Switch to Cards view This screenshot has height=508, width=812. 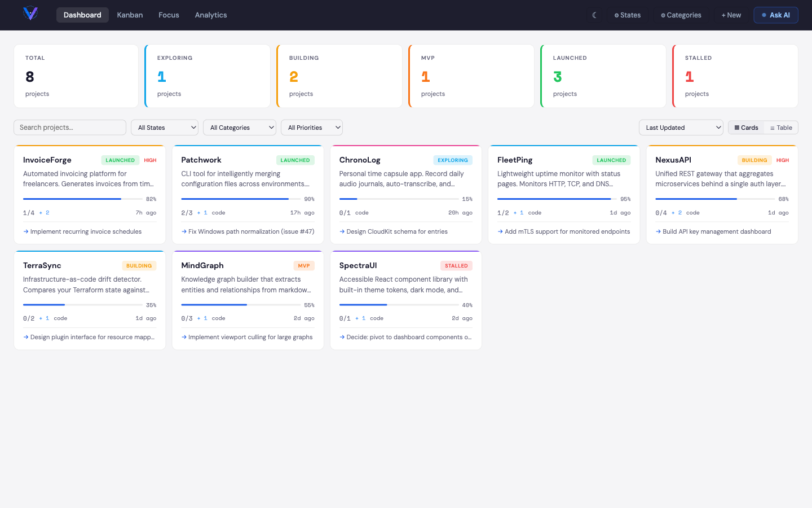(x=746, y=128)
